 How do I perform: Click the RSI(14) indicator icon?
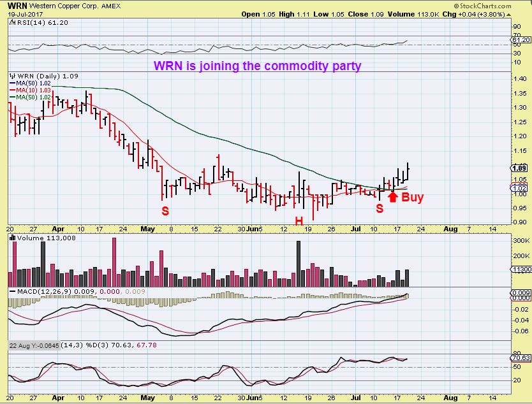point(13,23)
